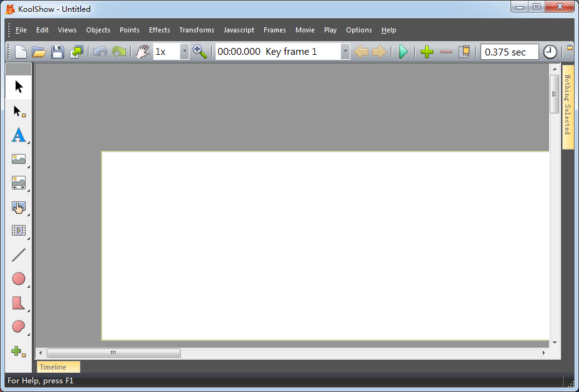
Task: Open the File menu
Action: click(21, 30)
